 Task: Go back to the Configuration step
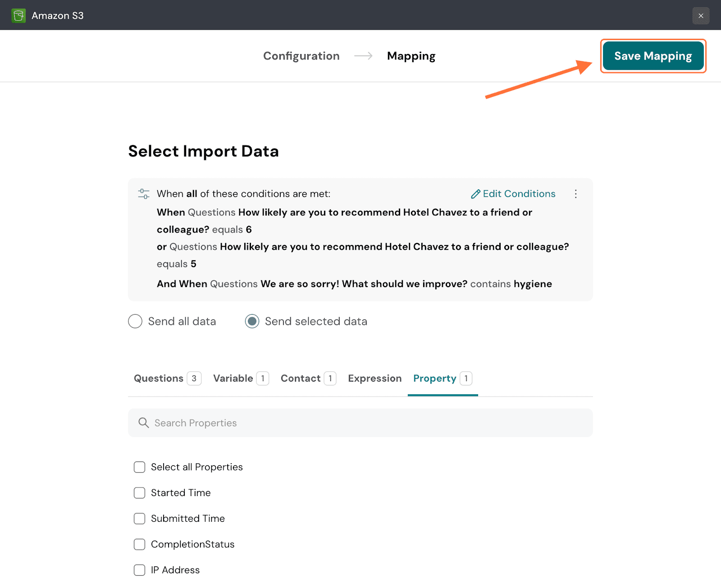(x=301, y=56)
